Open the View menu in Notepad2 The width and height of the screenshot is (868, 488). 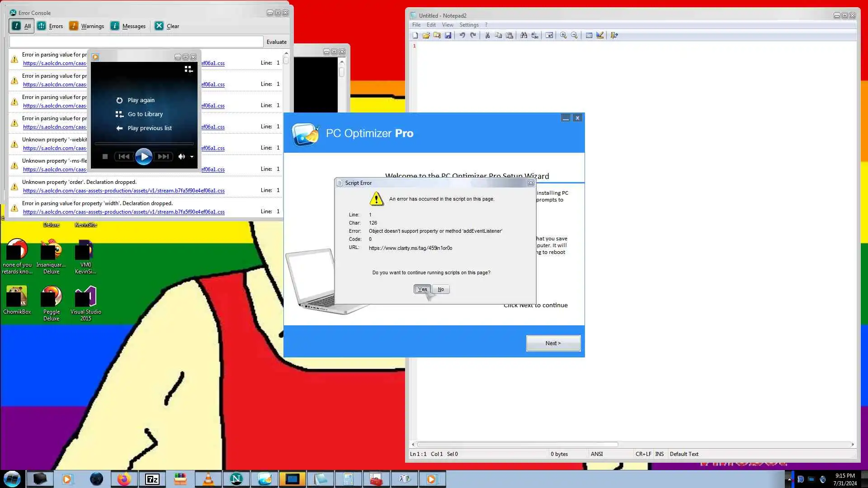pyautogui.click(x=447, y=25)
